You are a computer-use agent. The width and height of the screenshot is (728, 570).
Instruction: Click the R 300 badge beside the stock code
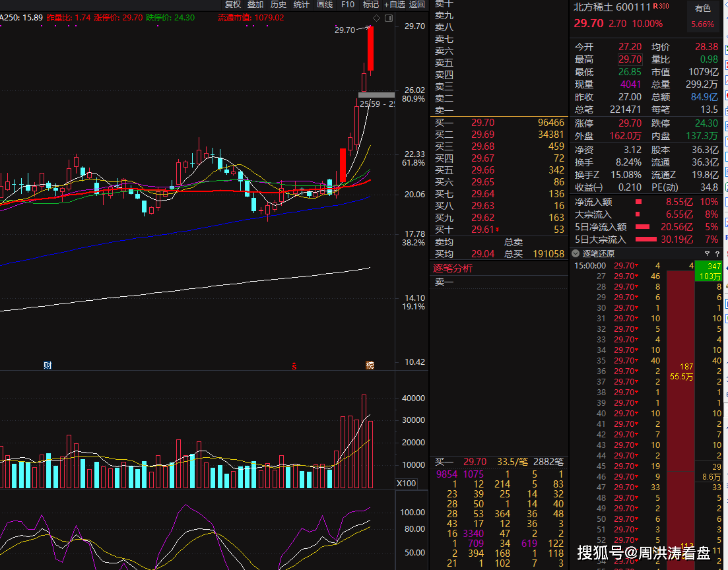pyautogui.click(x=661, y=7)
